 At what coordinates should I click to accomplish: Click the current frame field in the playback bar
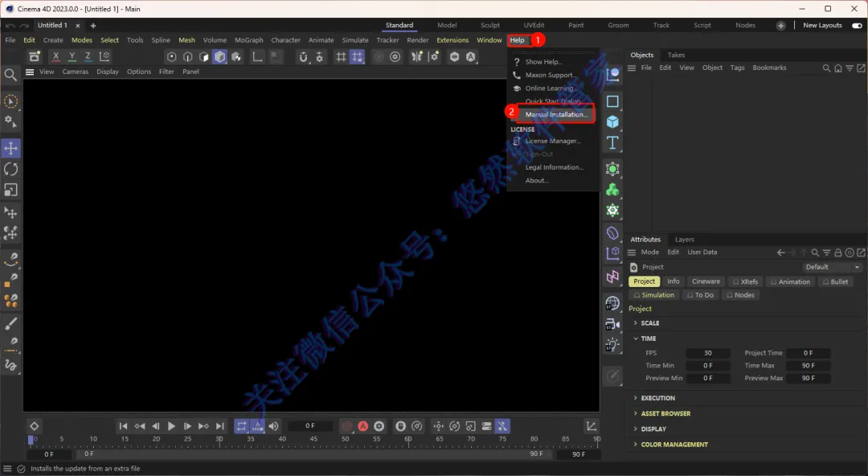[310, 426]
